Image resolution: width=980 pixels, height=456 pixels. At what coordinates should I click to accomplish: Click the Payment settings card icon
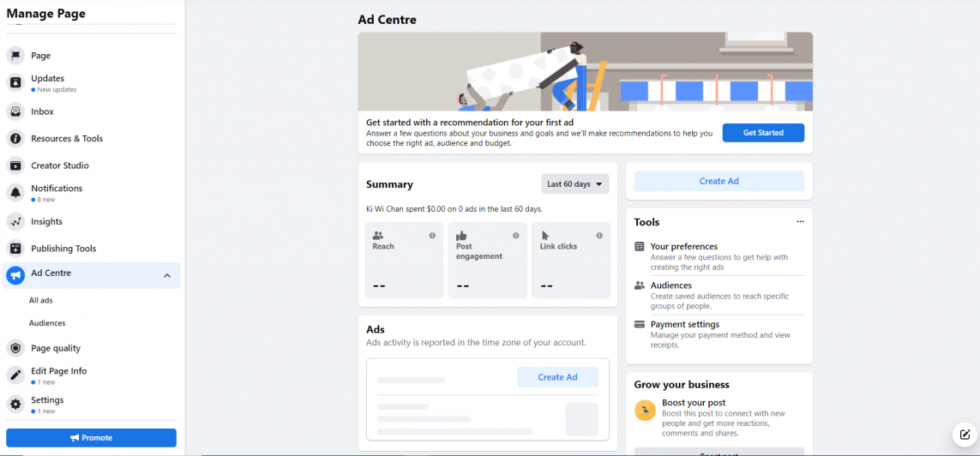point(640,325)
